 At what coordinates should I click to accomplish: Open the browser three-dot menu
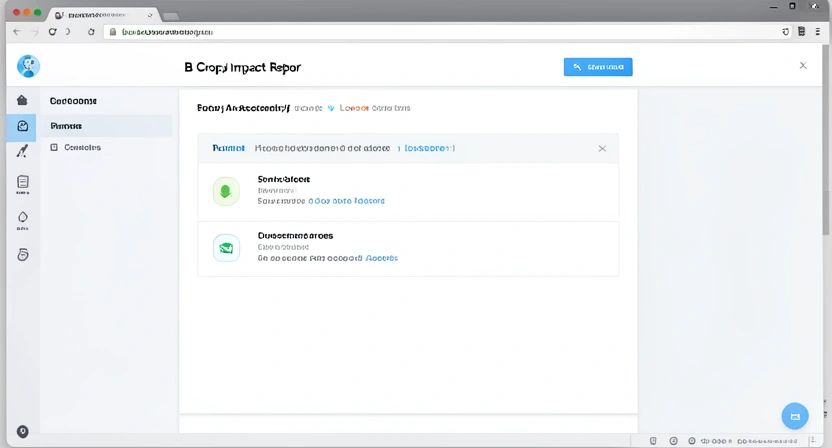[818, 32]
